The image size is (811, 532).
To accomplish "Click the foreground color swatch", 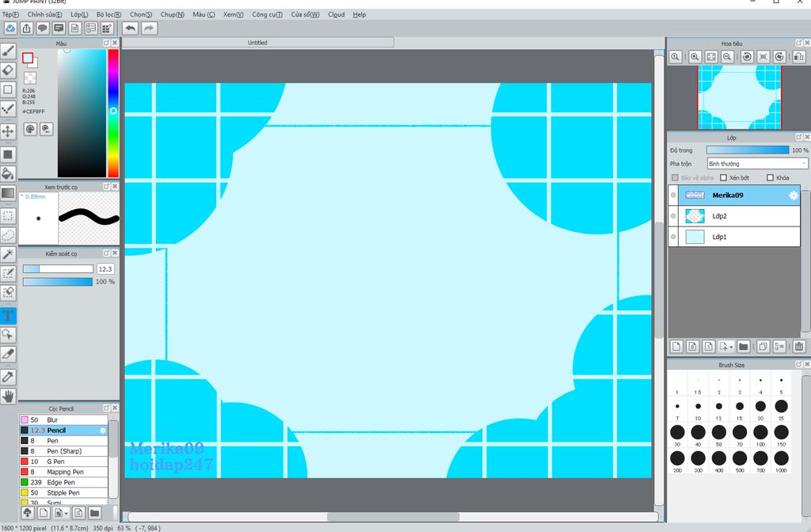I will click(28, 58).
